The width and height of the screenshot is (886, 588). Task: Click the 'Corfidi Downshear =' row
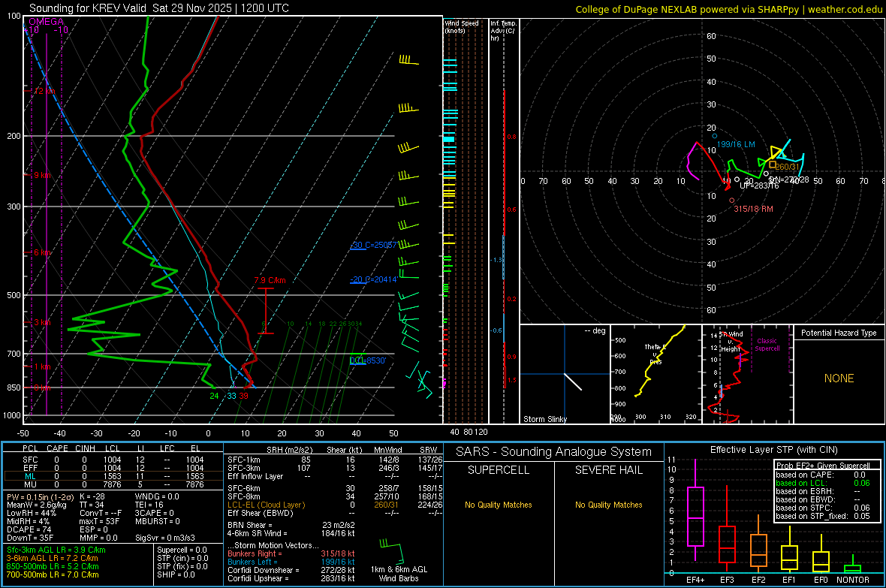tap(291, 571)
